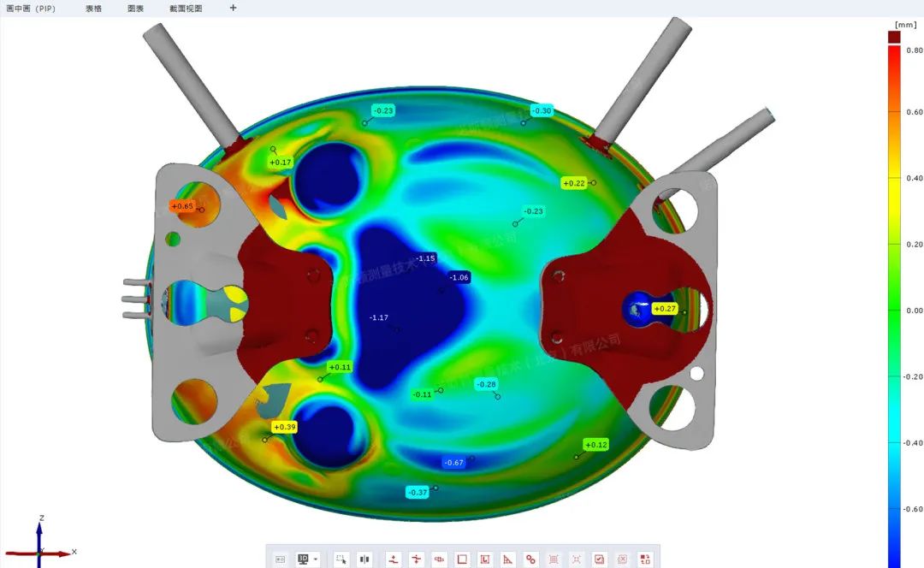
Task: Select the -0.11 deviation label
Action: [x=422, y=394]
